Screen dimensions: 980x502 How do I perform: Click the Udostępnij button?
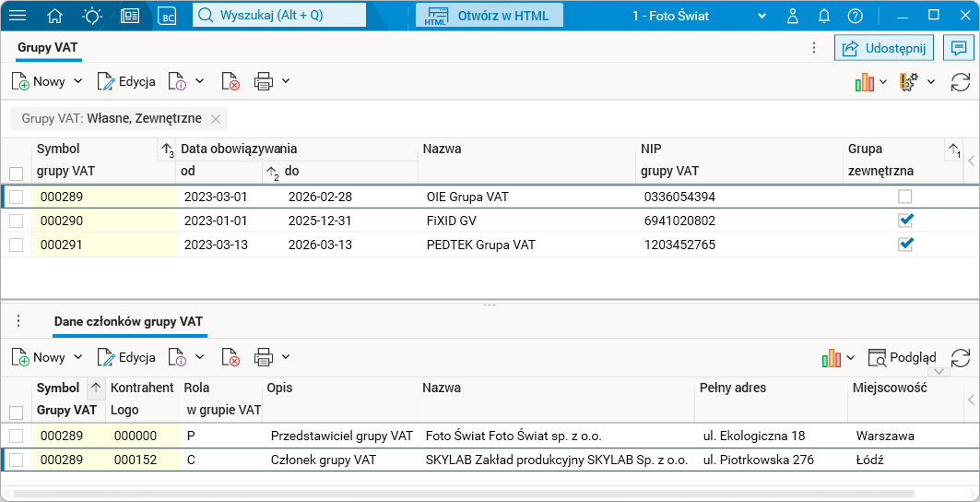(x=884, y=48)
